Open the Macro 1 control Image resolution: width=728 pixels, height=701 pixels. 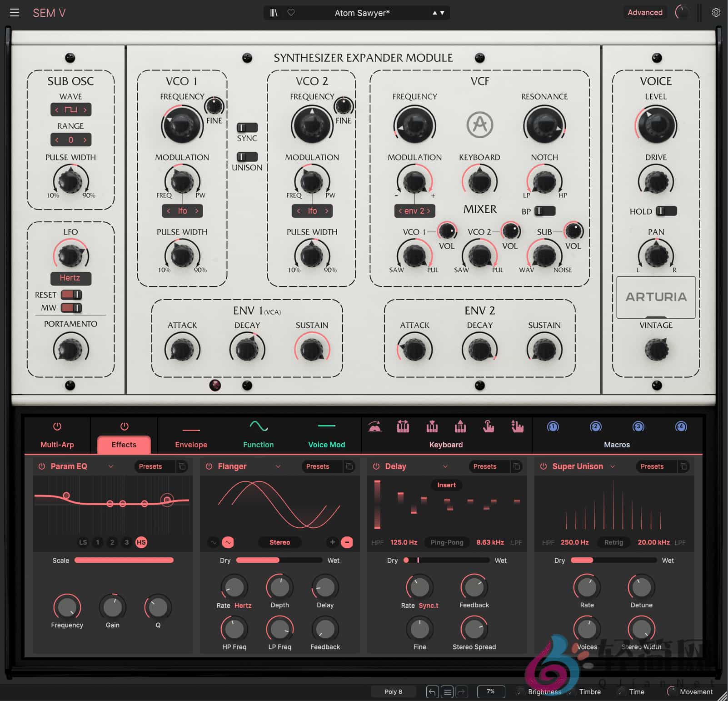(x=552, y=427)
